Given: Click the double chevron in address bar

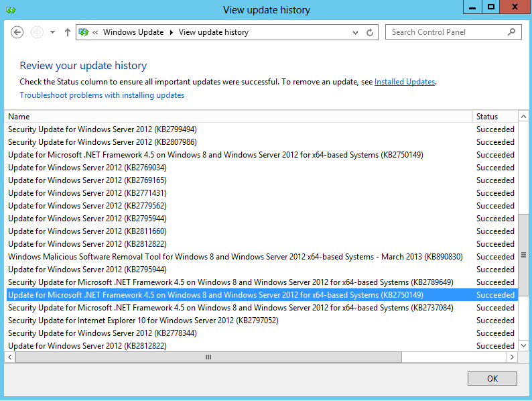Looking at the screenshot, I should click(95, 32).
